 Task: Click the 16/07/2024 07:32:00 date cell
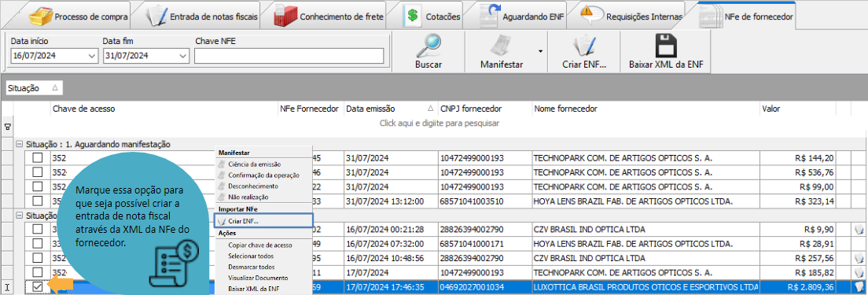point(391,244)
